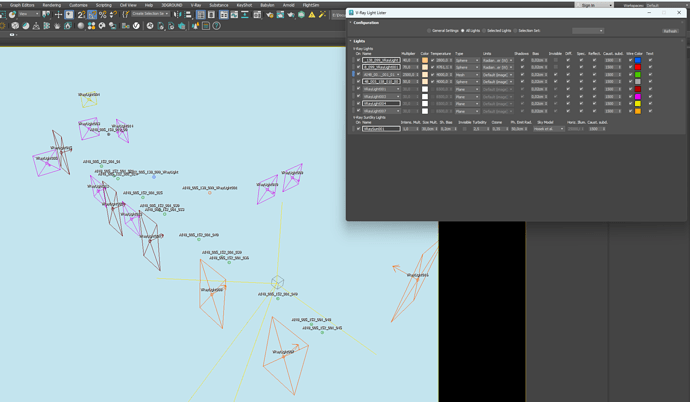Open the Curve Editor toolbar icon

[234, 15]
